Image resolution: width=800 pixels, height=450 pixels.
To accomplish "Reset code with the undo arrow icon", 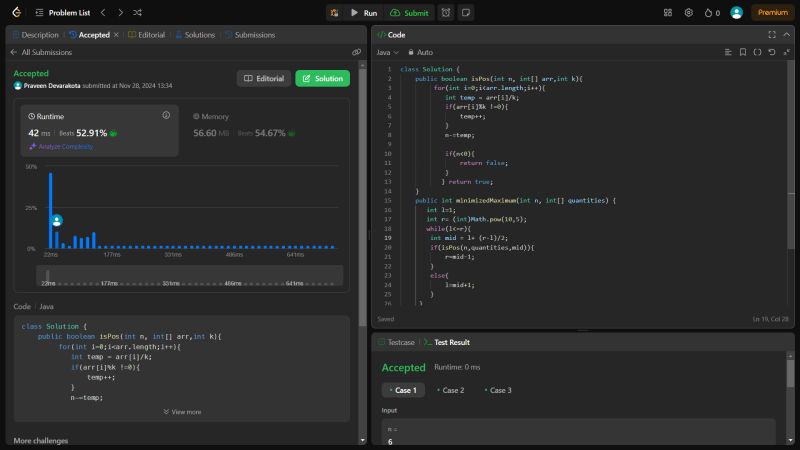I will tap(771, 52).
